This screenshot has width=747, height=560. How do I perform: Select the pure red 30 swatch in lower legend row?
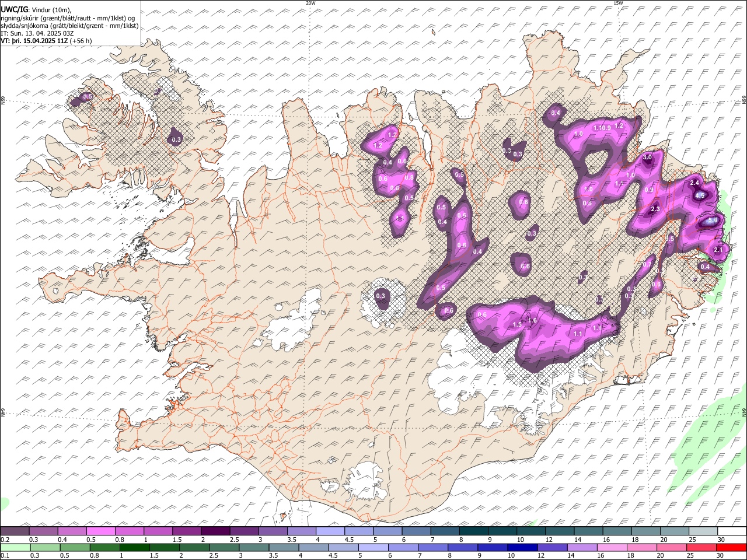click(x=731, y=547)
